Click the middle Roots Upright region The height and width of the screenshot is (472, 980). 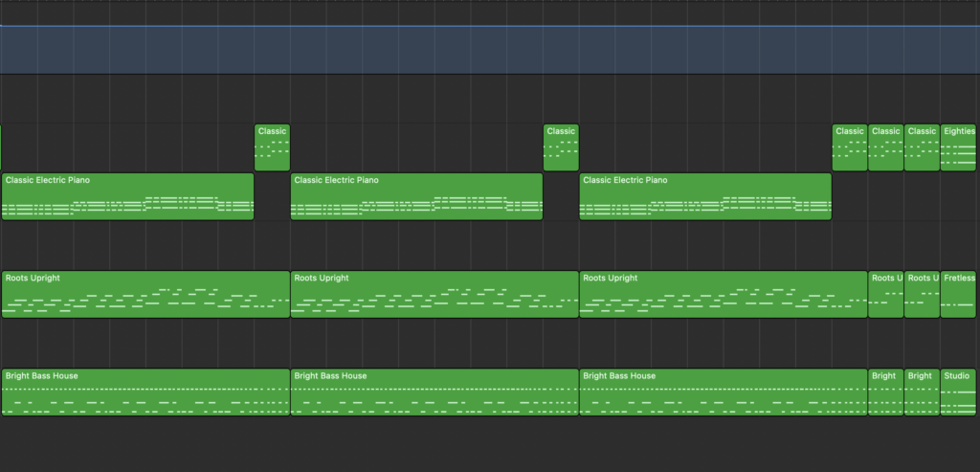pos(434,295)
